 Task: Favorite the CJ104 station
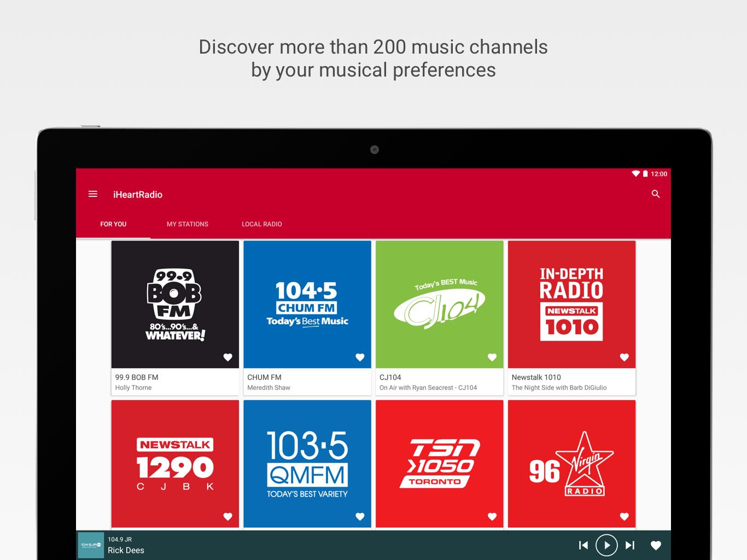click(492, 358)
